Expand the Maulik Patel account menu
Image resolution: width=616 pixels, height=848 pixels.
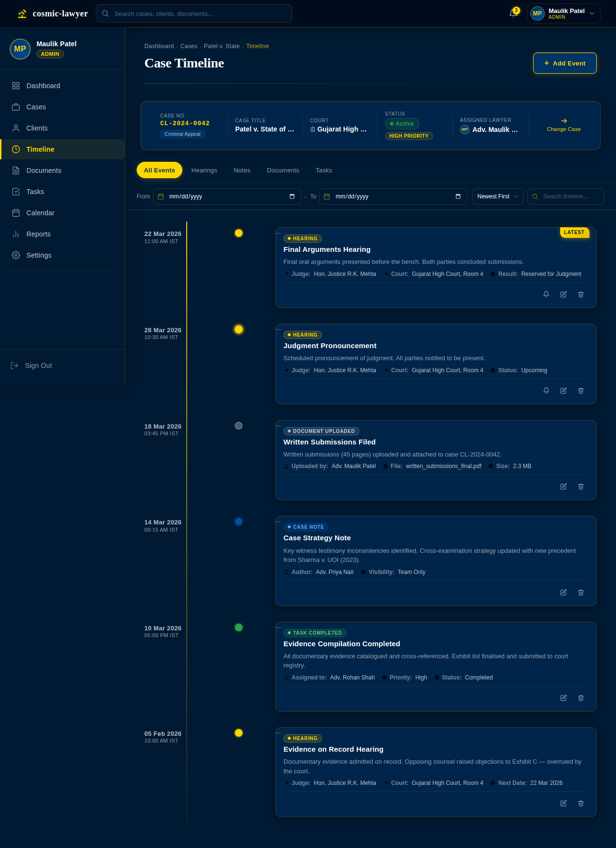564,13
